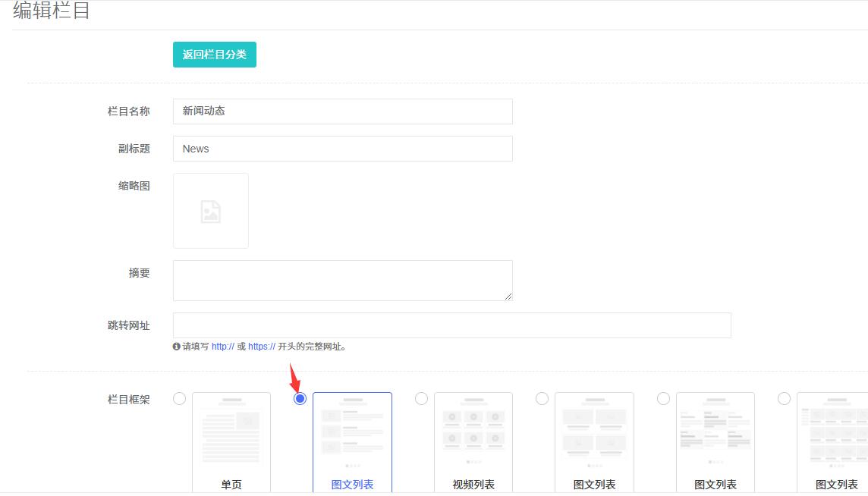Click the 缩略图 image upload placeholder icon

point(211,211)
